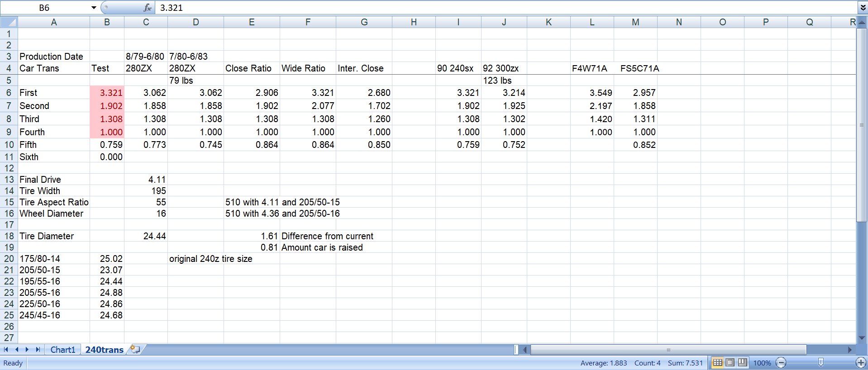
Task: Click the Average: 1.883 status entry
Action: (604, 363)
